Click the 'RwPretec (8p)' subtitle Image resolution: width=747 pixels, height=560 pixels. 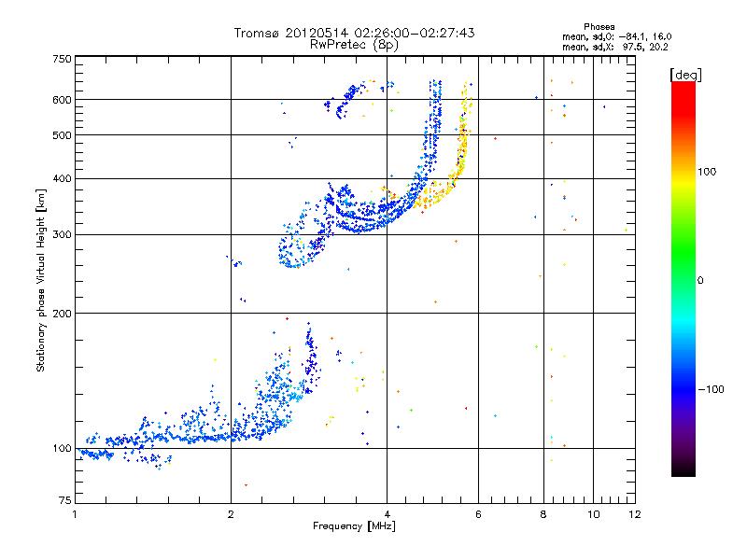click(354, 45)
